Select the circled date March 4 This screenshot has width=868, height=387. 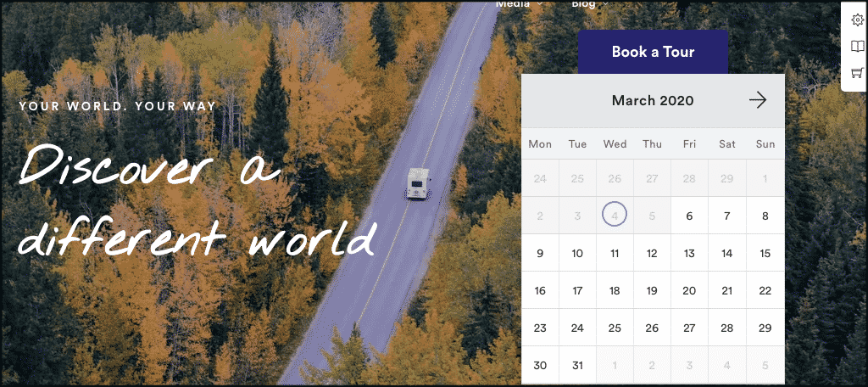coord(615,216)
